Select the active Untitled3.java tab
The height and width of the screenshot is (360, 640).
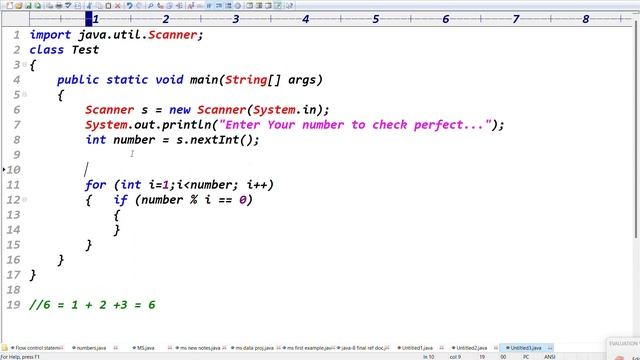[526, 348]
